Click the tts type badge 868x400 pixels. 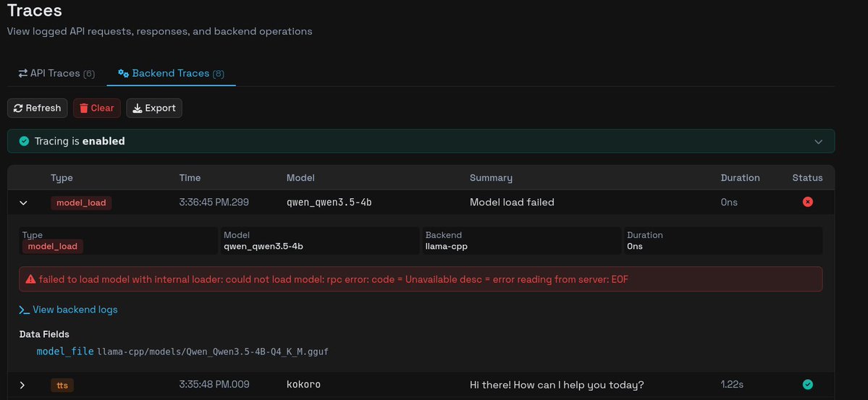point(62,385)
